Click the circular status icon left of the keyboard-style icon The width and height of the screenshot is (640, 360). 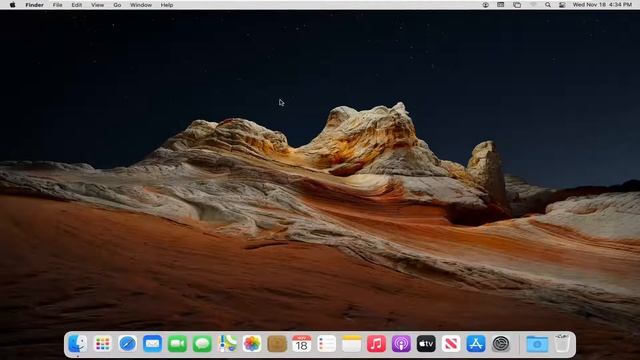[485, 5]
